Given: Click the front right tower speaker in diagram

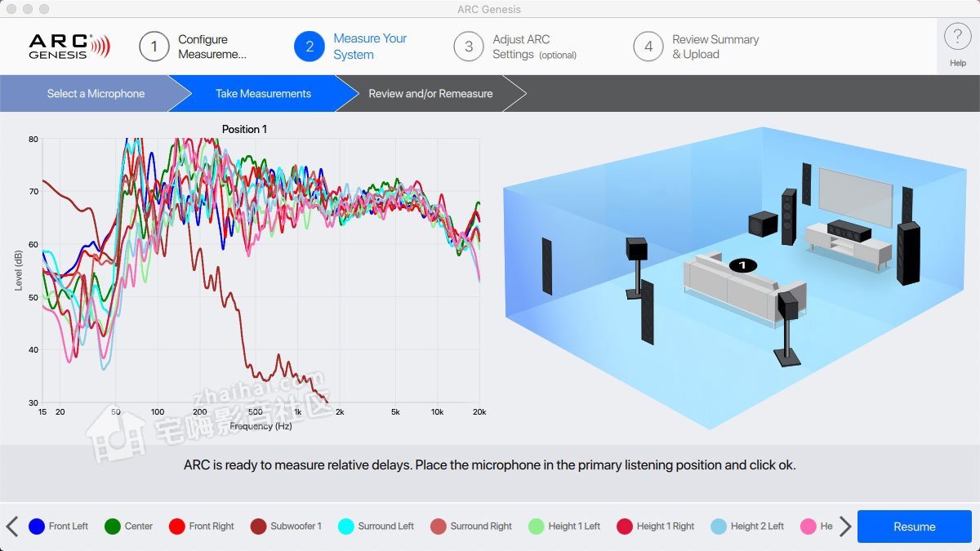Looking at the screenshot, I should tap(908, 253).
